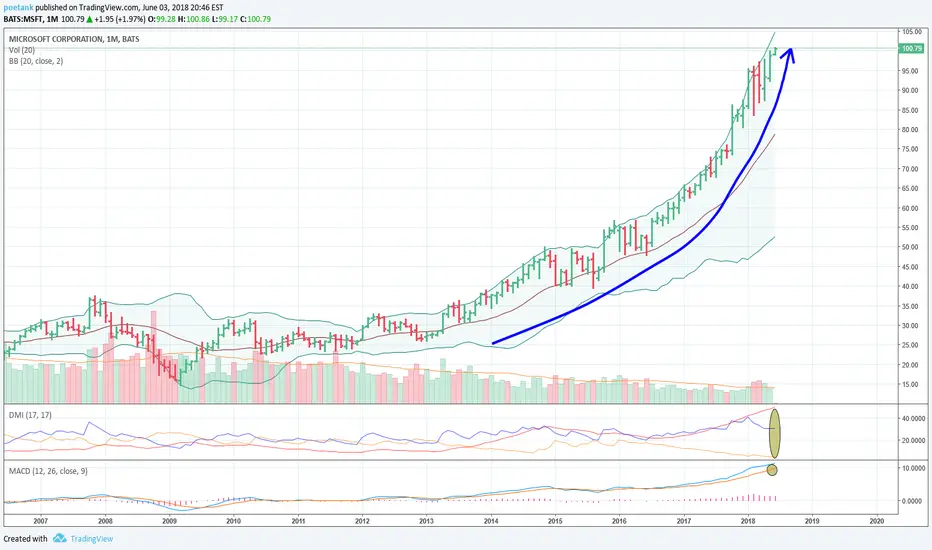Viewport: 932px width, 550px height.
Task: Click the TradingView cloud logo icon
Action: [59, 538]
